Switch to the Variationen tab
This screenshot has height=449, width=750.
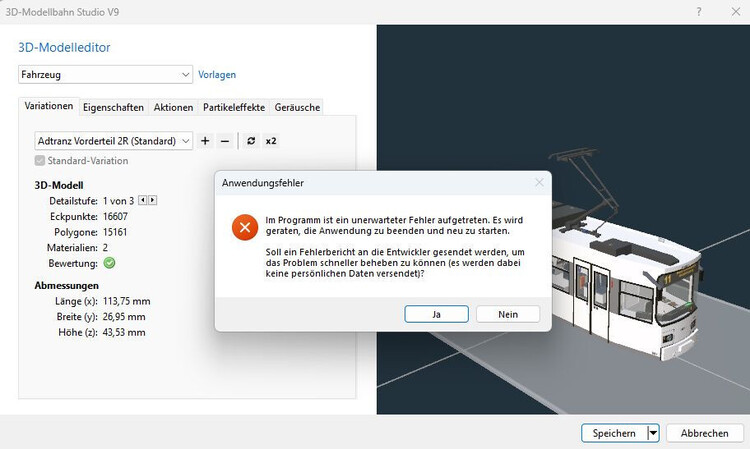pyautogui.click(x=49, y=106)
